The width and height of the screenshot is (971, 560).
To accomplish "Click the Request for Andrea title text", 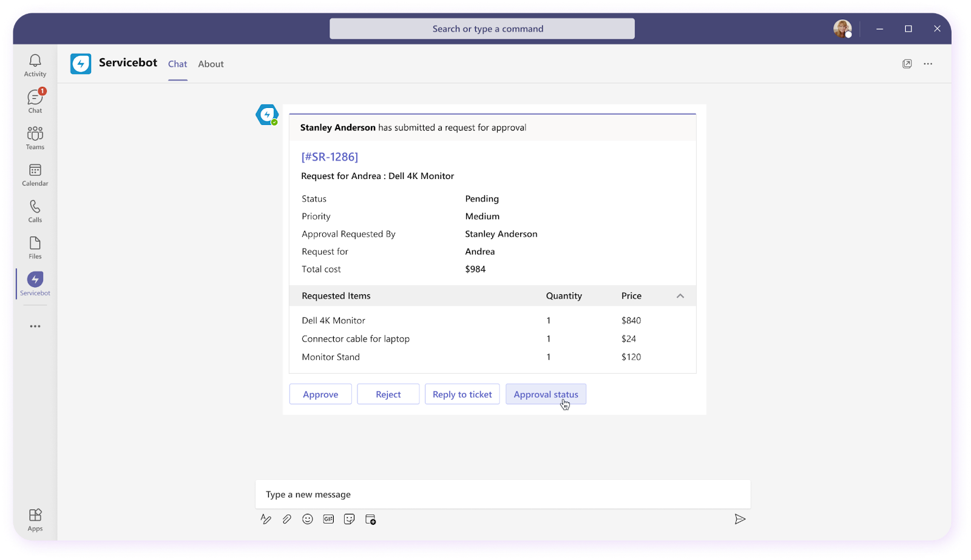I will coord(377,176).
